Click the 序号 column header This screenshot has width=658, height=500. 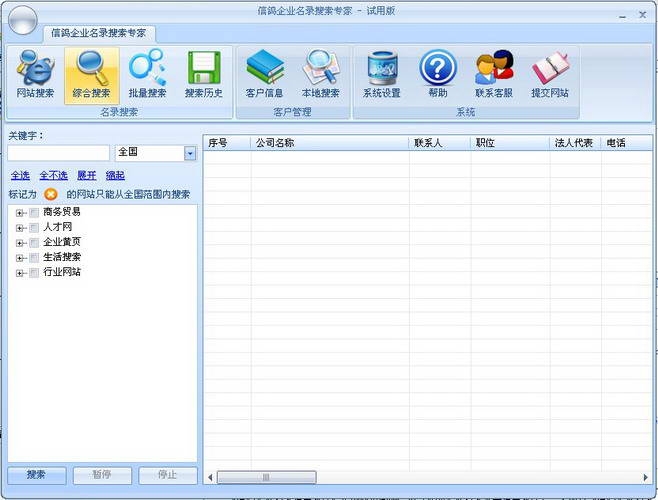tap(227, 143)
